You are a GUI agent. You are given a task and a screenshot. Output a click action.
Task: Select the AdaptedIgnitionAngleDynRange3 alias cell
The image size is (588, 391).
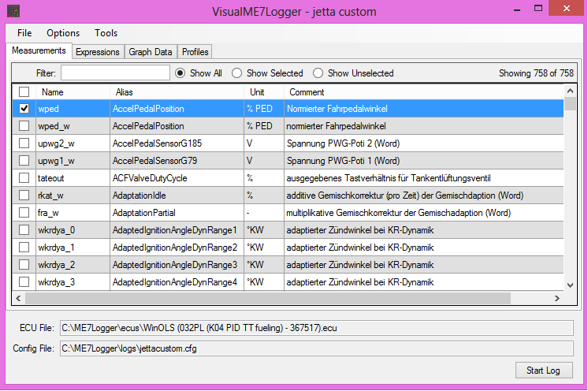(x=177, y=265)
